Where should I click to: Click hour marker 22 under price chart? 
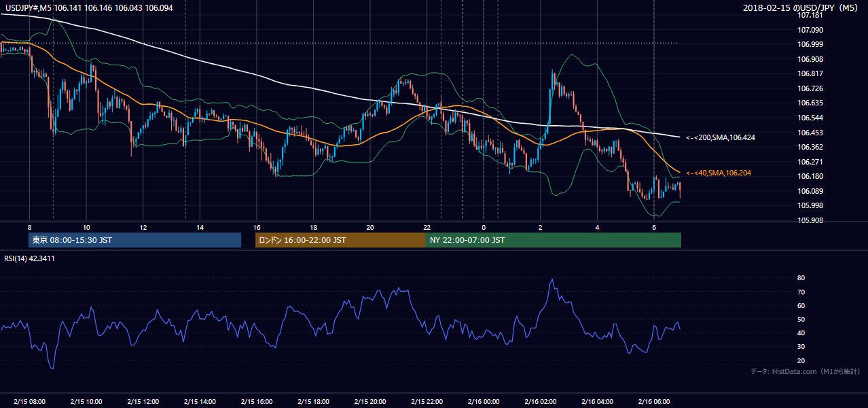[427, 227]
